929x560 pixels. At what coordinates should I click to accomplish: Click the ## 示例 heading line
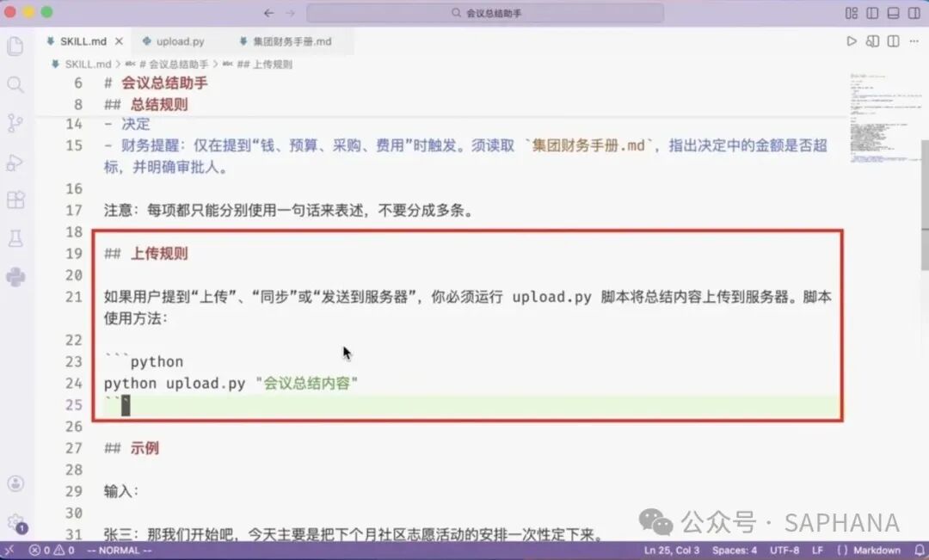[132, 448]
